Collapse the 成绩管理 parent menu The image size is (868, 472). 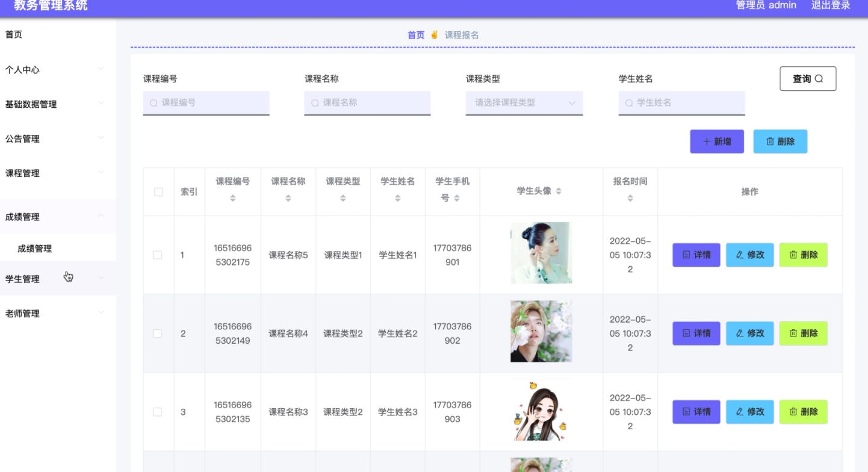click(x=58, y=217)
